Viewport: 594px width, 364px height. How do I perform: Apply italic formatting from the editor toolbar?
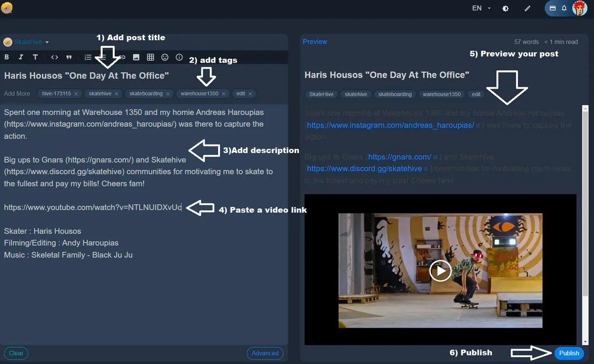(x=20, y=57)
